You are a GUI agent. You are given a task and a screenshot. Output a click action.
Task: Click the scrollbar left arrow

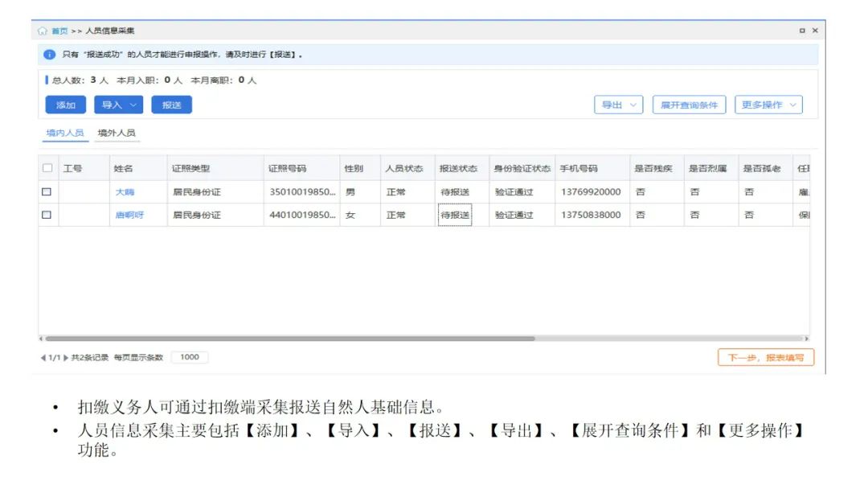[41, 339]
